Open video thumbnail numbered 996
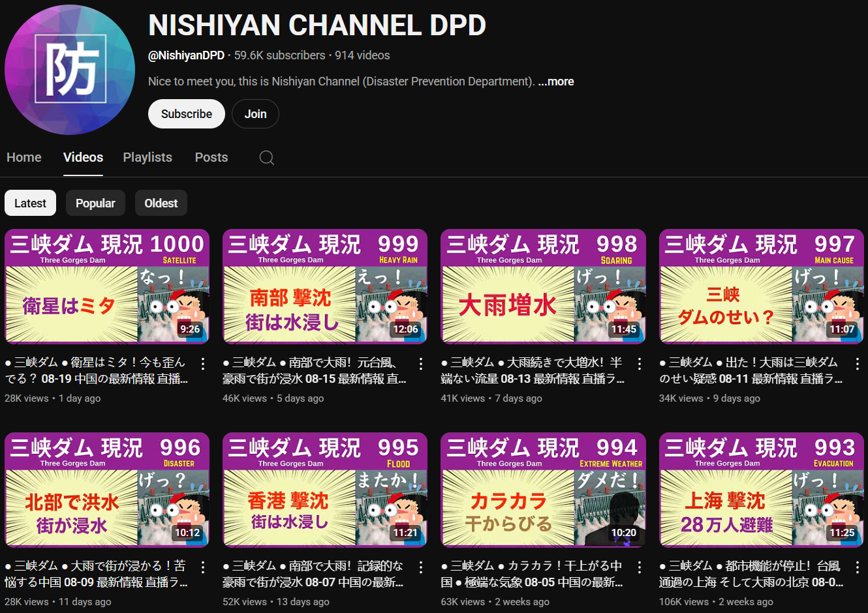Screen dimensions: 868x613 coord(107,490)
